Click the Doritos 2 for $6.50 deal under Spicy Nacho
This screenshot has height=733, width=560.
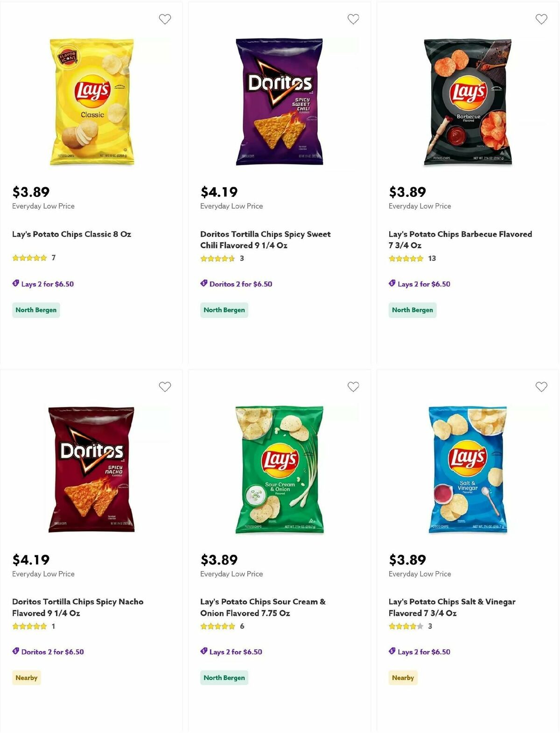pos(53,651)
